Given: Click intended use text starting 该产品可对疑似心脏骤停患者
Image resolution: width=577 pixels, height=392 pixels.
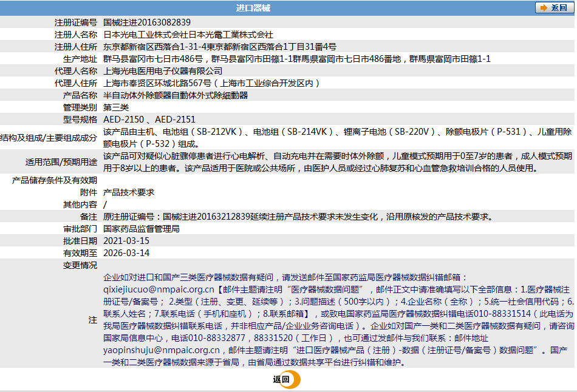Looking at the screenshot, I should coord(338,162).
